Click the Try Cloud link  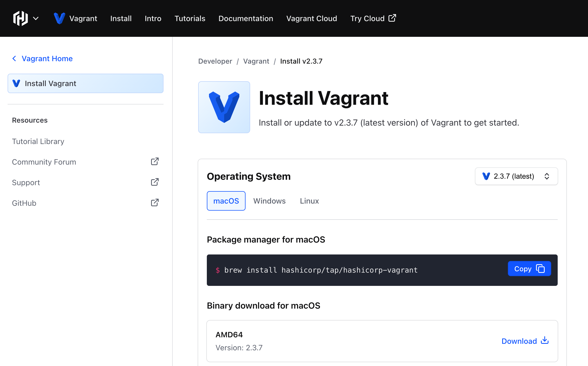[x=373, y=18]
